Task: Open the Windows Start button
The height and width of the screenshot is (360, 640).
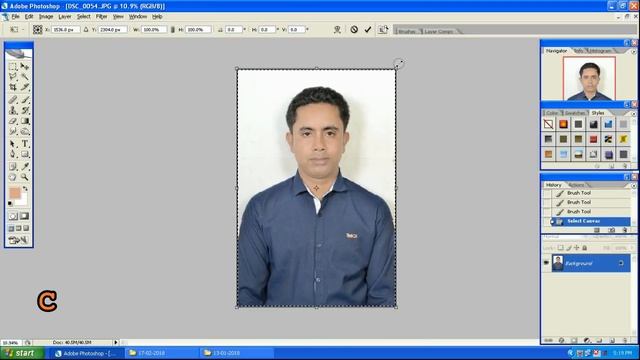Action: coord(22,353)
